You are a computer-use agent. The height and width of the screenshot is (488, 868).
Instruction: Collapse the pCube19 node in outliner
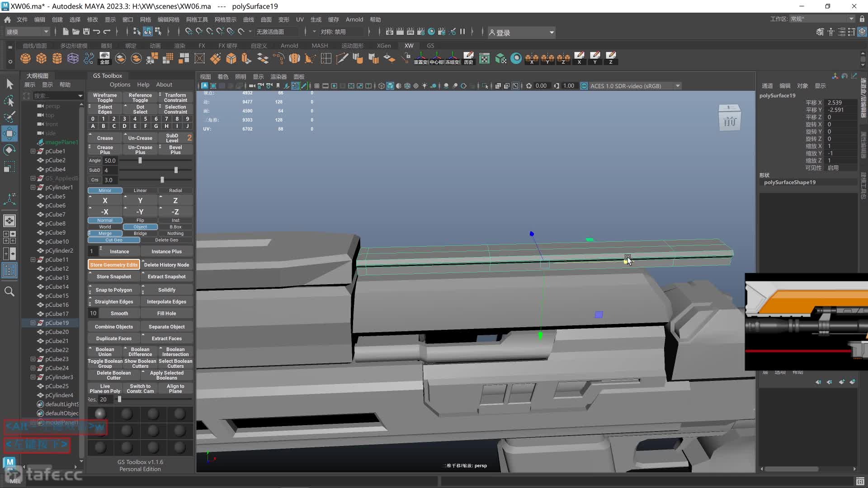[33, 323]
